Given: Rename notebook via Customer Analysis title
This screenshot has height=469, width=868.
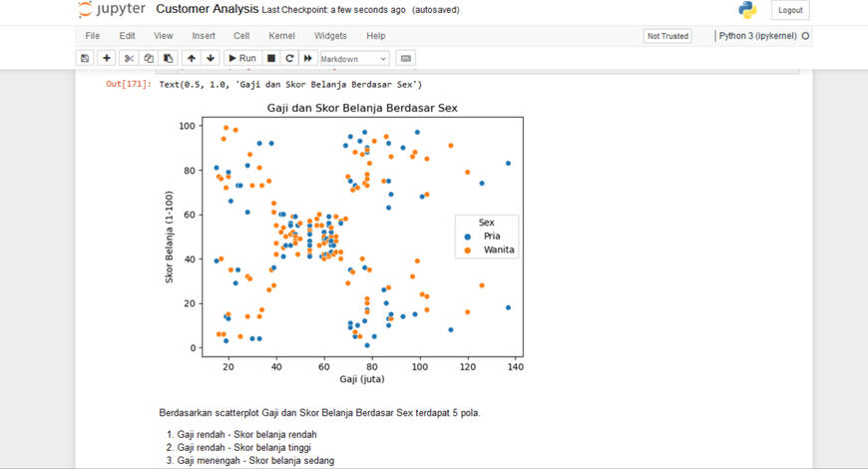Looking at the screenshot, I should (207, 9).
